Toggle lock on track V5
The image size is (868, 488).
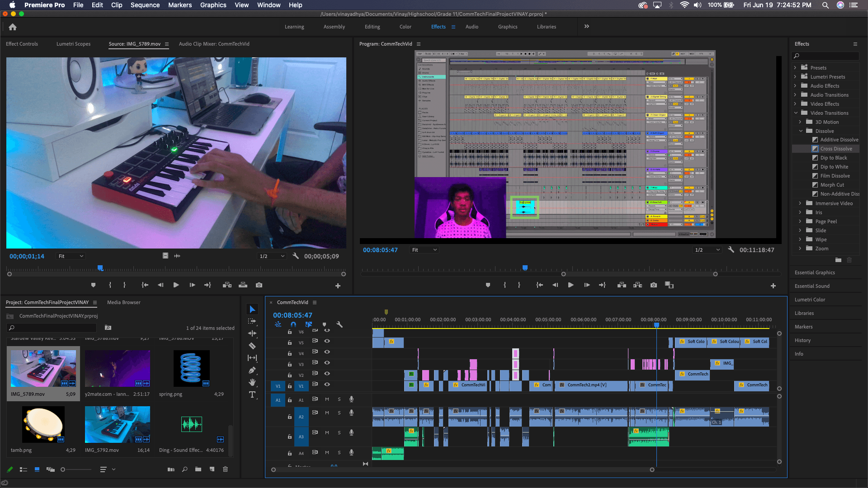pos(289,343)
